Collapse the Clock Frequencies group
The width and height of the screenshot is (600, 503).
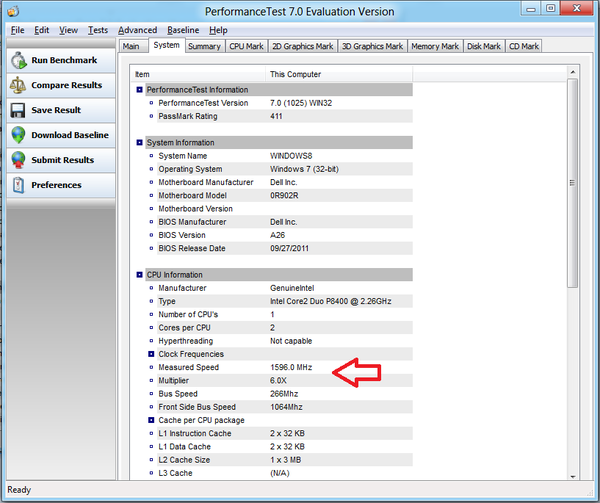pos(152,354)
